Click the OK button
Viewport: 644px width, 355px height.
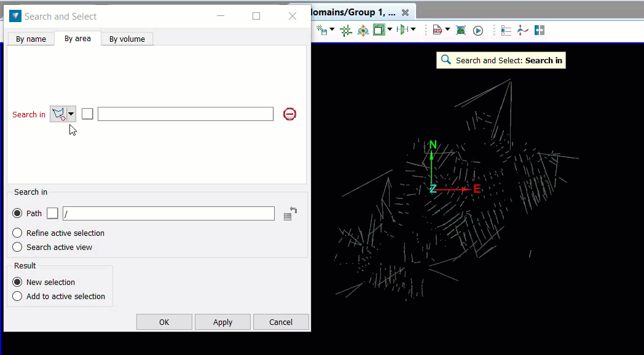tap(164, 322)
